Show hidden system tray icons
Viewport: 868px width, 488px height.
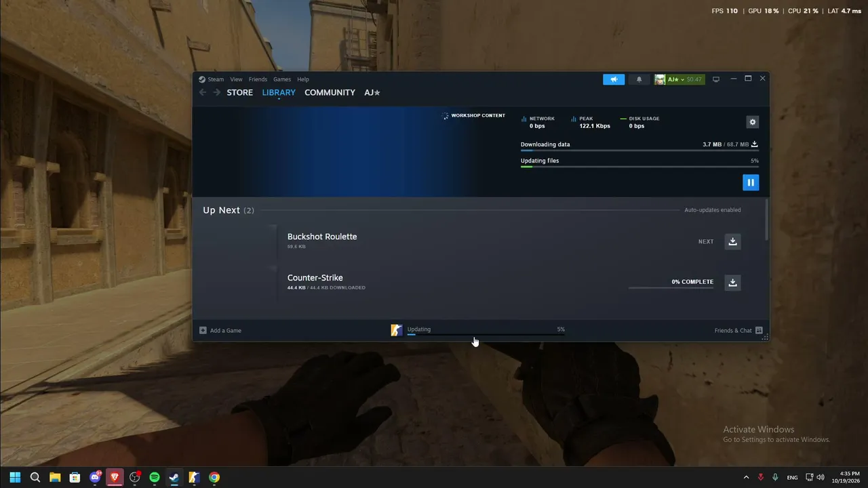(x=746, y=477)
